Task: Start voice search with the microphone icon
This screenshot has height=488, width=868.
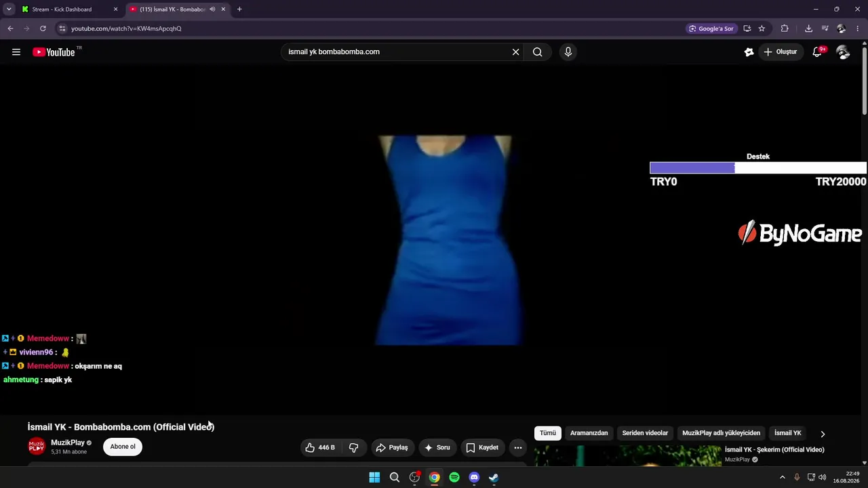Action: [x=568, y=52]
